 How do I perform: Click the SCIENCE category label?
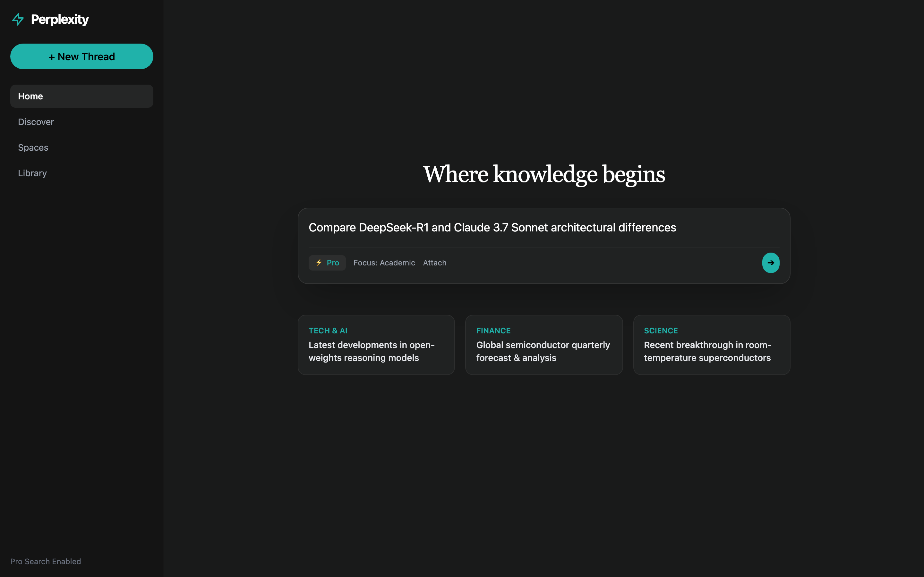(x=661, y=330)
